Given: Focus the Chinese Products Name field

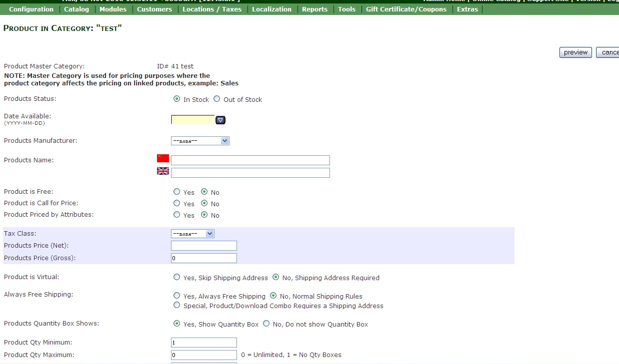Looking at the screenshot, I should tap(250, 160).
